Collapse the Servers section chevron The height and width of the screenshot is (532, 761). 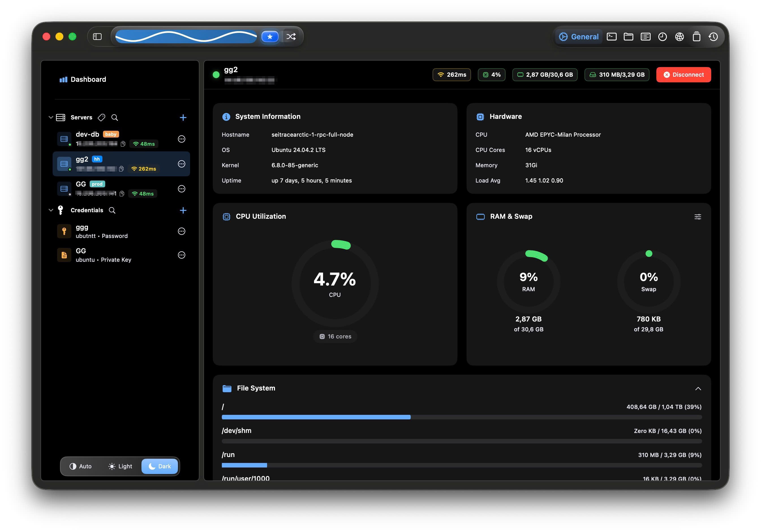51,117
